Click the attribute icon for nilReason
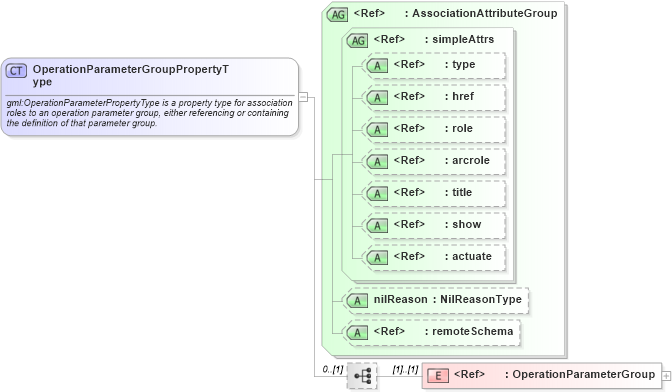 pyautogui.click(x=357, y=301)
